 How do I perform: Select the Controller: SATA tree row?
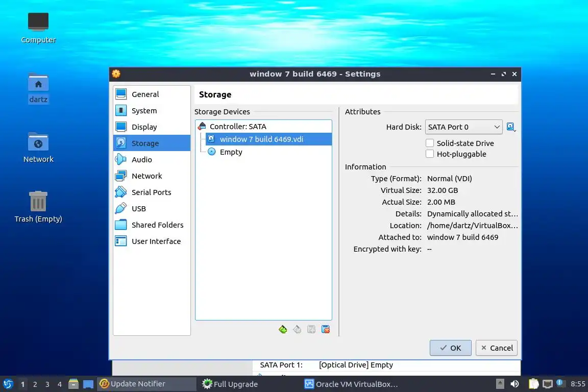point(263,127)
